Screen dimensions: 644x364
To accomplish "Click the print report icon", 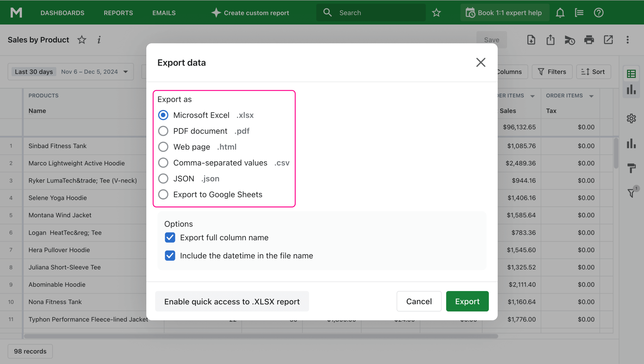I will pos(589,40).
